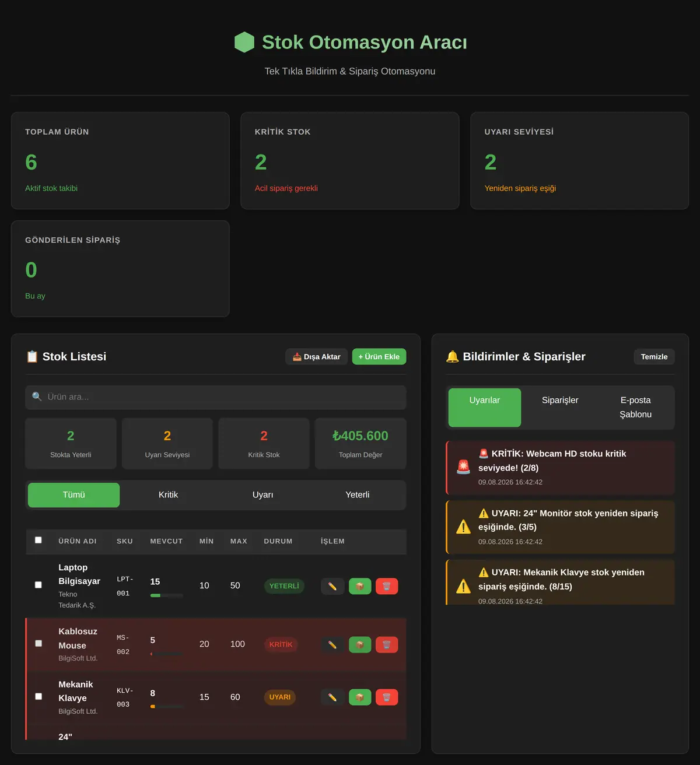Screen dimensions: 700x765
Task: Order stock for Laptop Bilgisayar via box icon
Action: click(x=360, y=586)
